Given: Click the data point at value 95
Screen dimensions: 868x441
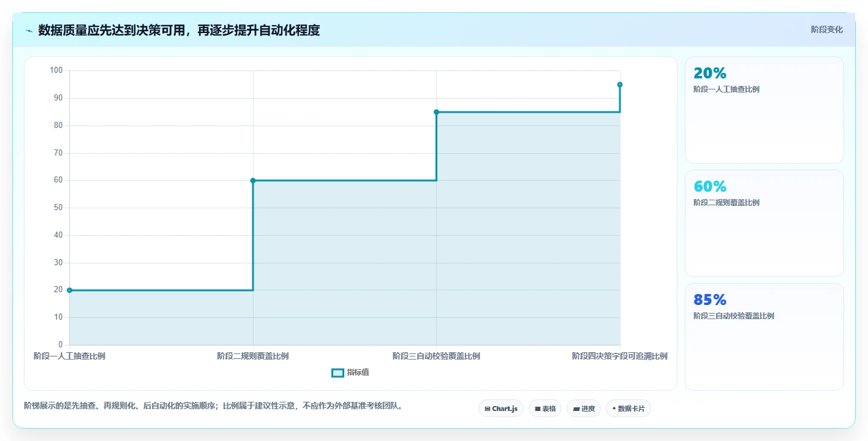Looking at the screenshot, I should (620, 85).
